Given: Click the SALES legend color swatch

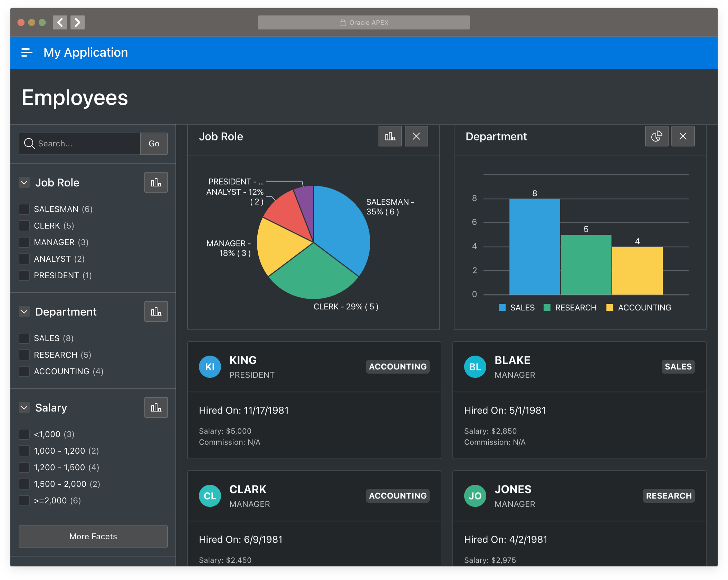Looking at the screenshot, I should coord(502,307).
